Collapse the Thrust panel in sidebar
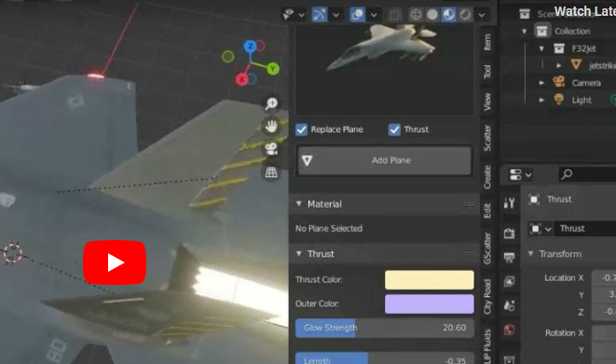Image resolution: width=616 pixels, height=364 pixels. point(299,254)
